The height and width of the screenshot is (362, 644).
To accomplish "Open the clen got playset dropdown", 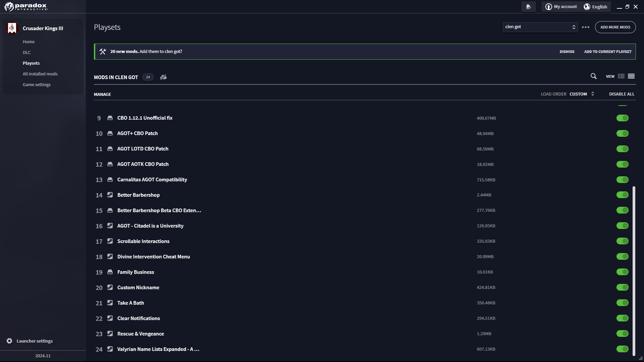I will coord(540,27).
